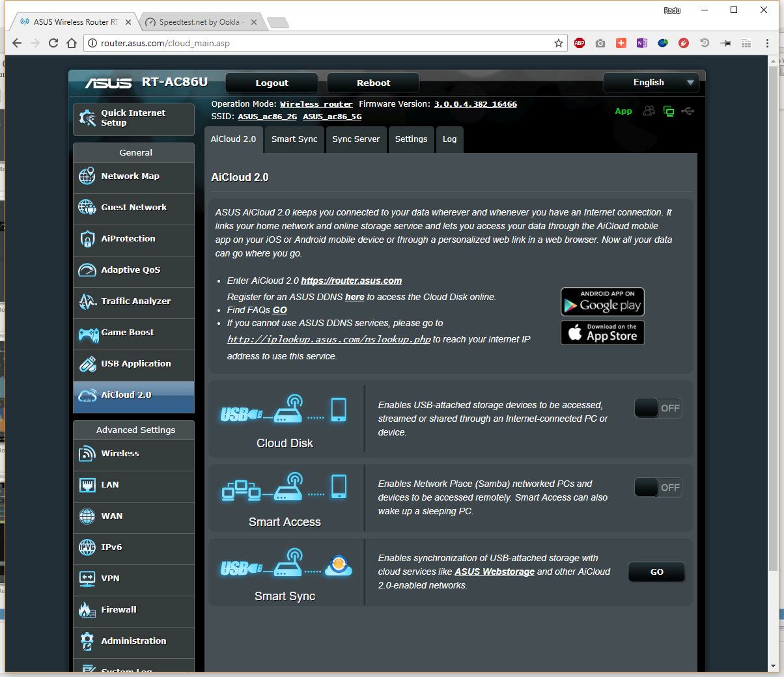
Task: Click the Wireless router operation mode link
Action: point(316,104)
